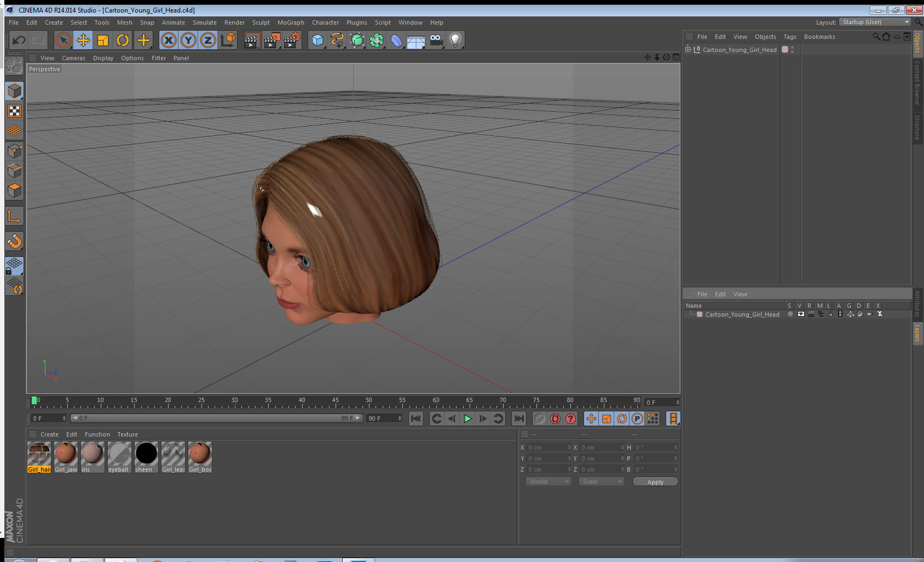Click the Undo arrow icon
This screenshot has width=924, height=562.
tap(19, 40)
